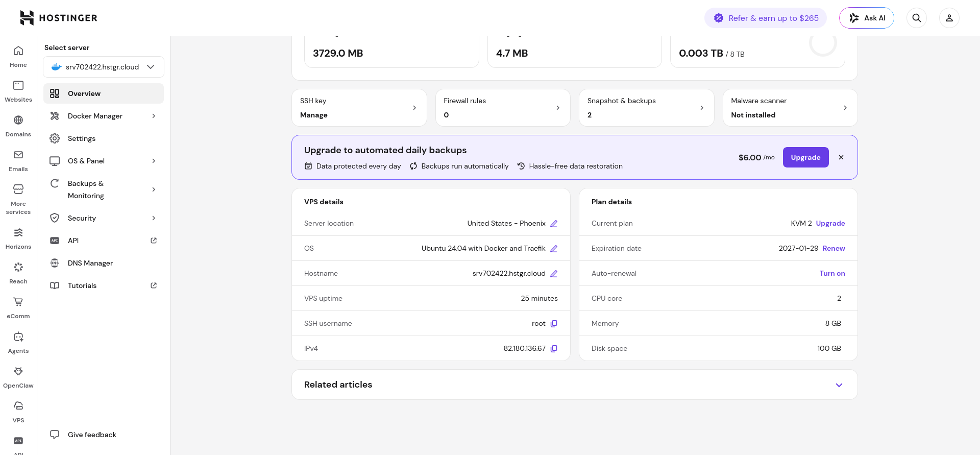Open eComm cart icon
This screenshot has width=980, height=455.
[18, 302]
